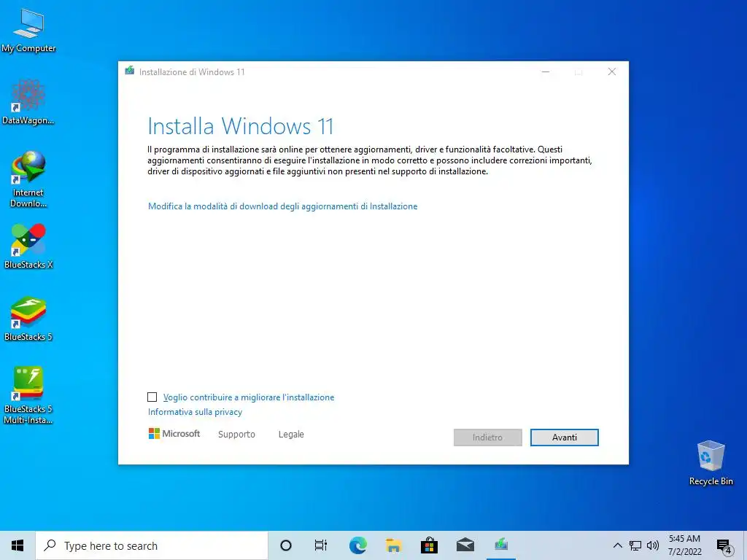Select BlueStacks 5 desktop shortcut
The height and width of the screenshot is (560, 747).
28,318
